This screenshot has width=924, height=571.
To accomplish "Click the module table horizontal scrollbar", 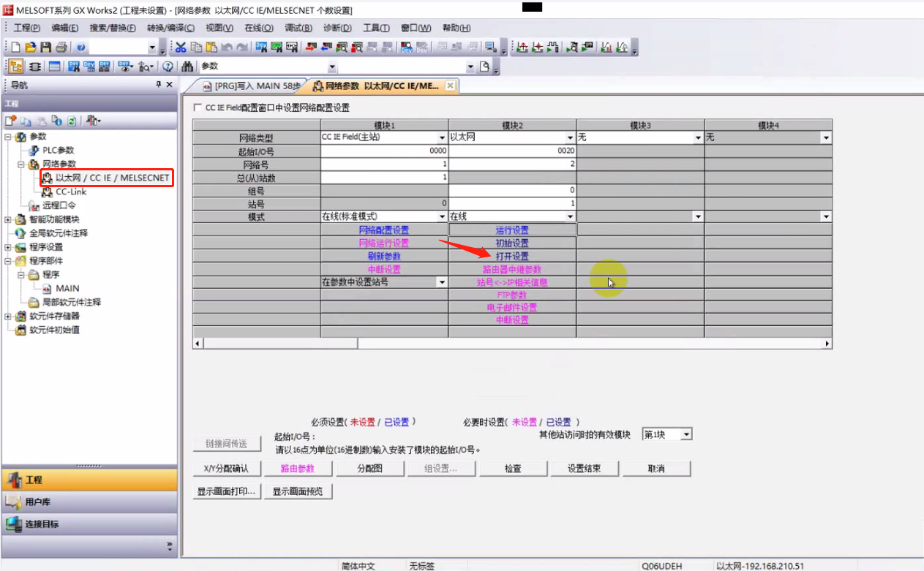I will 512,344.
